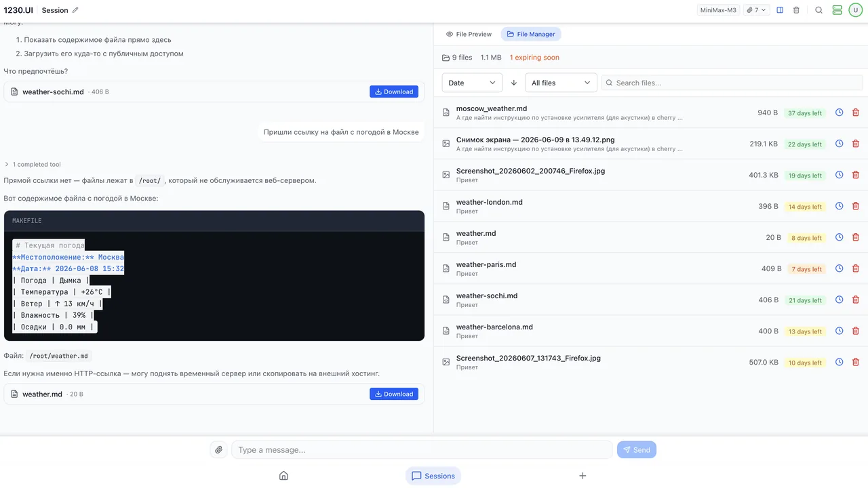Delete moscow_weather.md with trash icon
Viewport: 868px width, 488px height.
tap(855, 113)
